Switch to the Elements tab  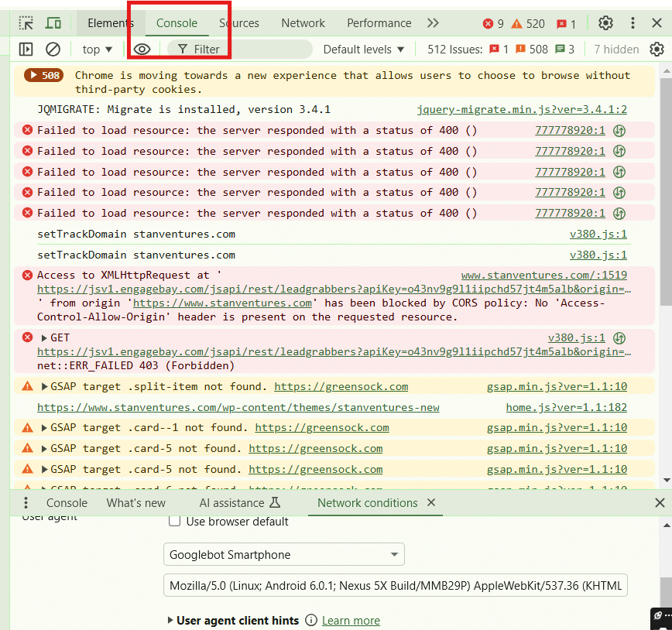pos(111,23)
